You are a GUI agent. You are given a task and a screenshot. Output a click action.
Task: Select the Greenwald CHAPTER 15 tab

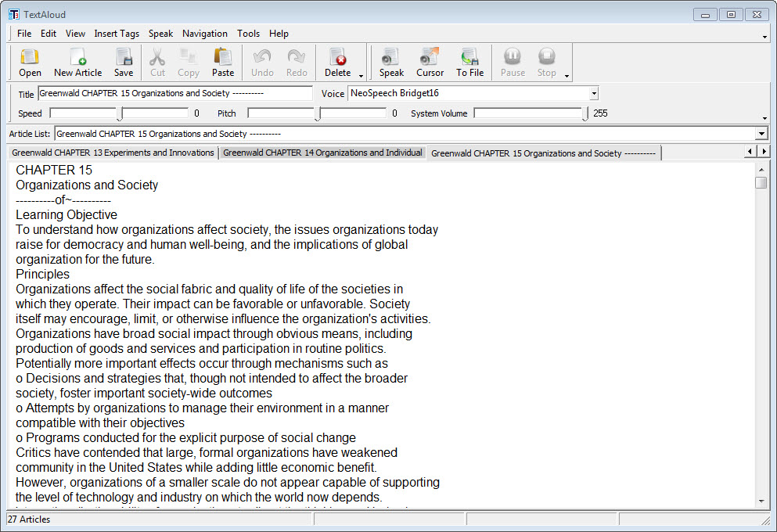[x=544, y=153]
